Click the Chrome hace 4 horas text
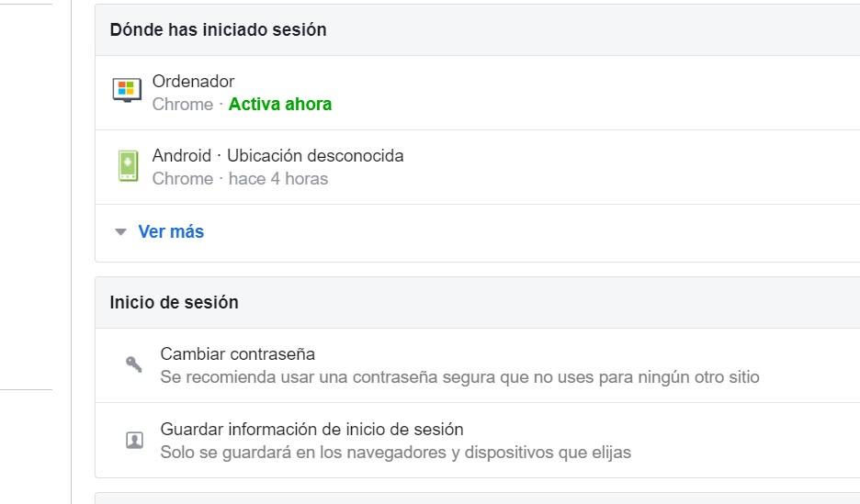The image size is (860, 504). 240,179
